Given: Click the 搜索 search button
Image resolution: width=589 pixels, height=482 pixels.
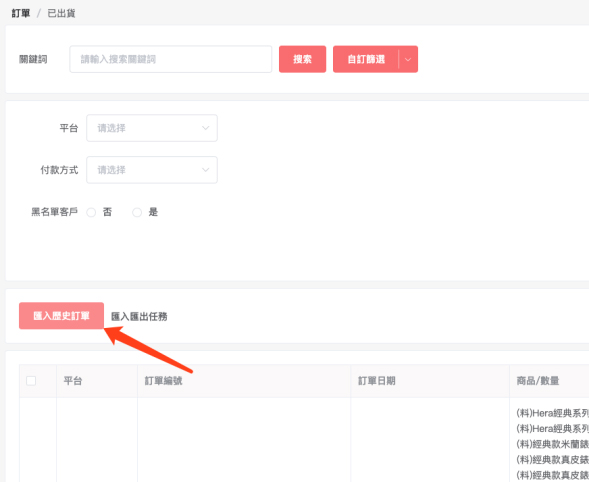Looking at the screenshot, I should [x=302, y=59].
